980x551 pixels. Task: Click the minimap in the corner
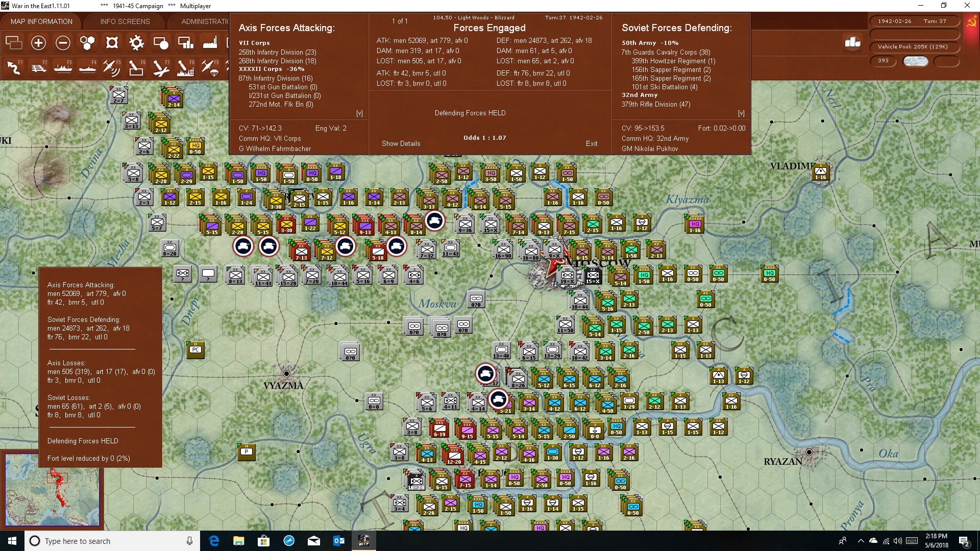point(53,490)
